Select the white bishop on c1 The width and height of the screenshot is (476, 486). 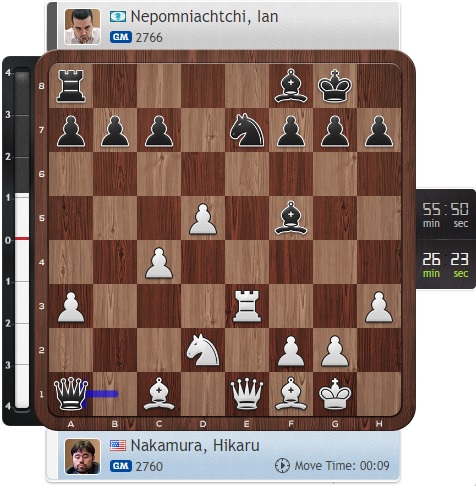(159, 394)
